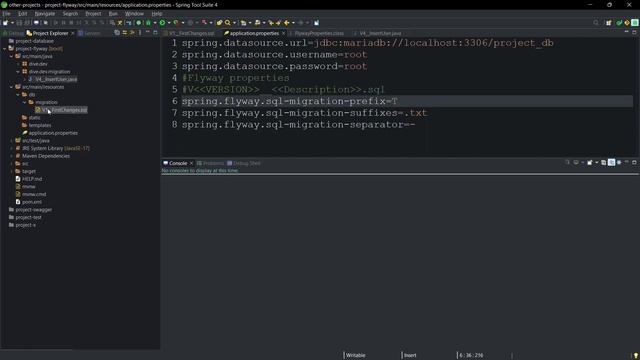Expand the src/test/java folder
640x360 pixels.
tap(11, 140)
